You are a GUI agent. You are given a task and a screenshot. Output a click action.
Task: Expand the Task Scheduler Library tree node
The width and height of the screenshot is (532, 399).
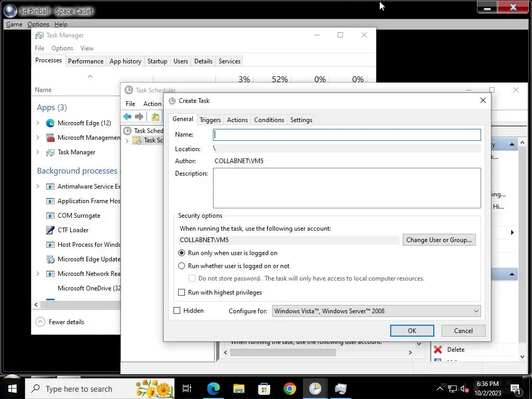coord(127,140)
